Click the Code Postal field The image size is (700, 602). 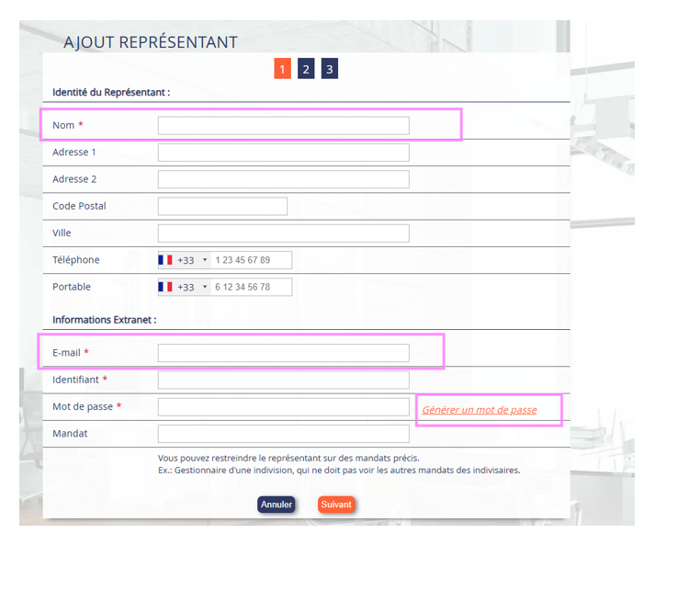(x=222, y=206)
